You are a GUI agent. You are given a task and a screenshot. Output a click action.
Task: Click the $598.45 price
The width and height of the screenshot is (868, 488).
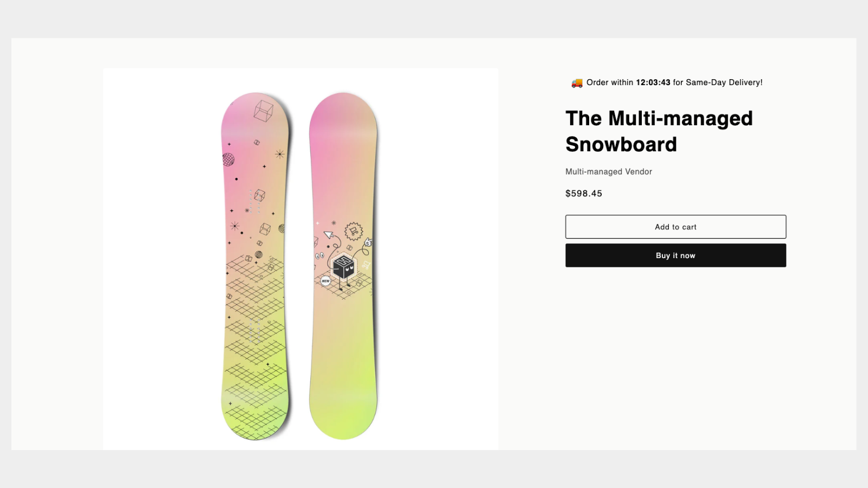click(x=583, y=194)
